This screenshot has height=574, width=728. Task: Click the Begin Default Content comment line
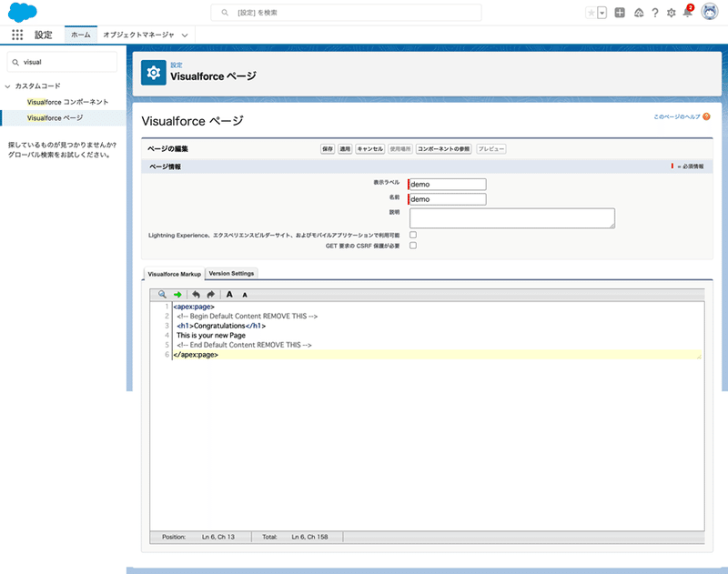coord(247,316)
